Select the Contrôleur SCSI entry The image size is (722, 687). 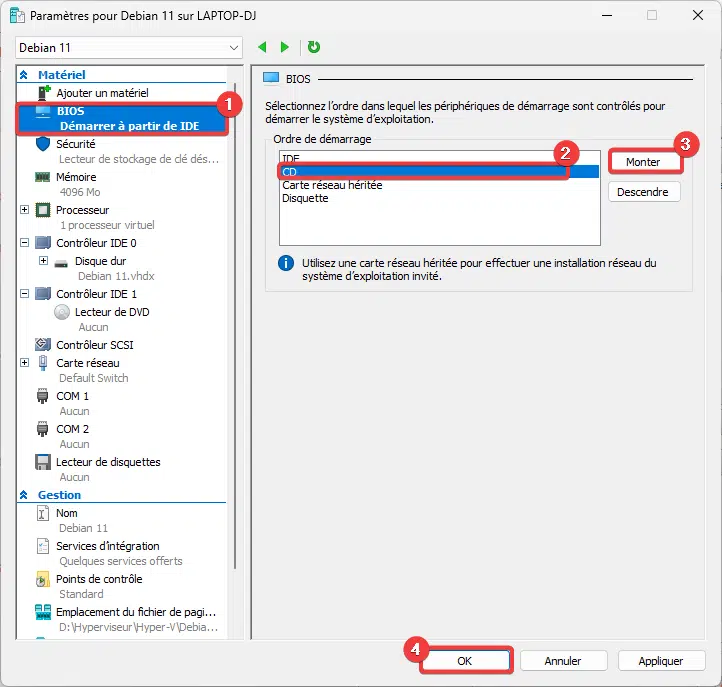click(x=94, y=345)
